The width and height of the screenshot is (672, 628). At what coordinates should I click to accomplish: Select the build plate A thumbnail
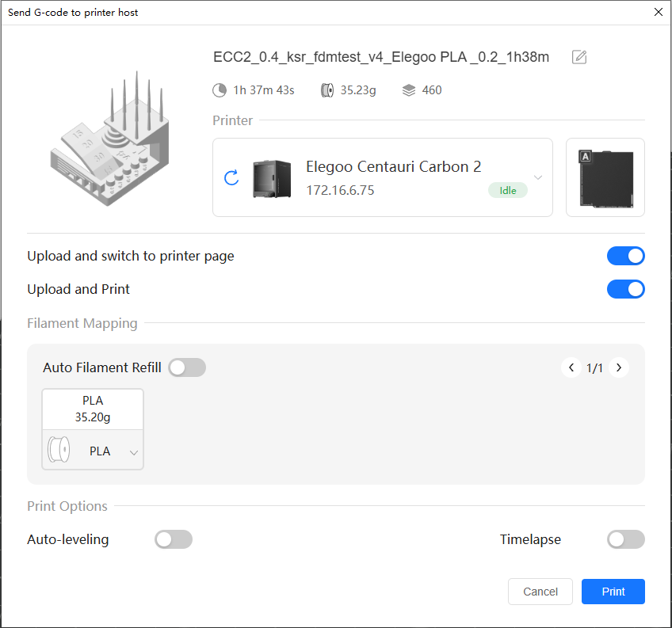[x=605, y=177]
